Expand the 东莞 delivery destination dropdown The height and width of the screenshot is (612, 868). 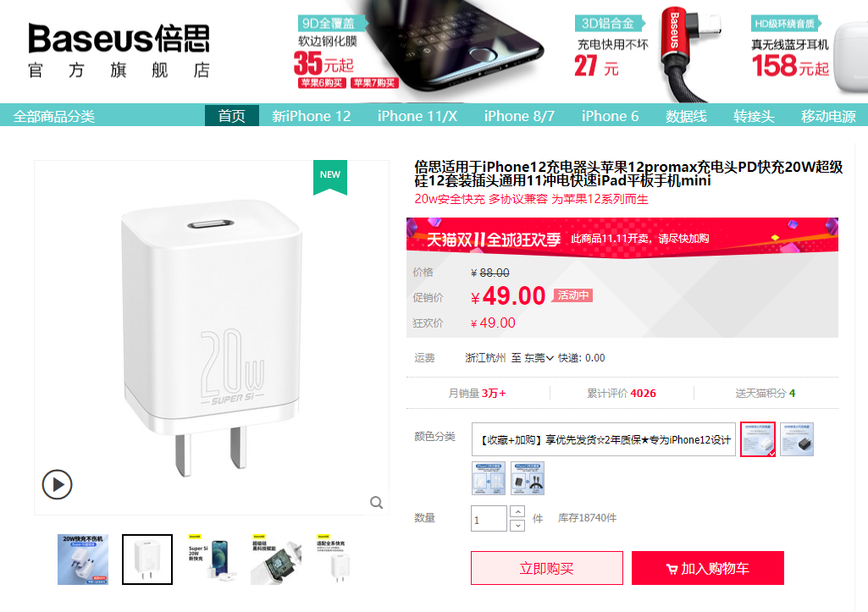click(539, 358)
